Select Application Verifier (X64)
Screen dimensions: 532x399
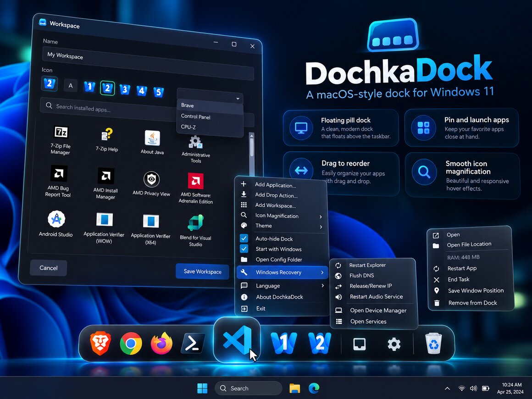pos(150,230)
